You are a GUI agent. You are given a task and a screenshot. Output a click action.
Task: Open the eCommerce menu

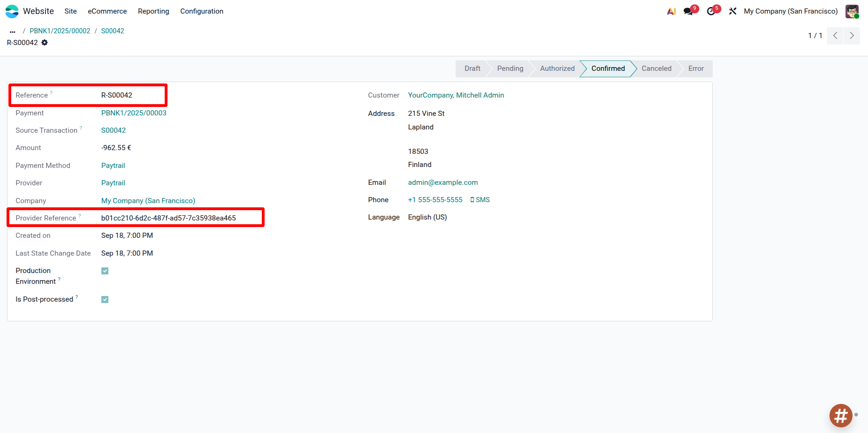click(x=107, y=11)
